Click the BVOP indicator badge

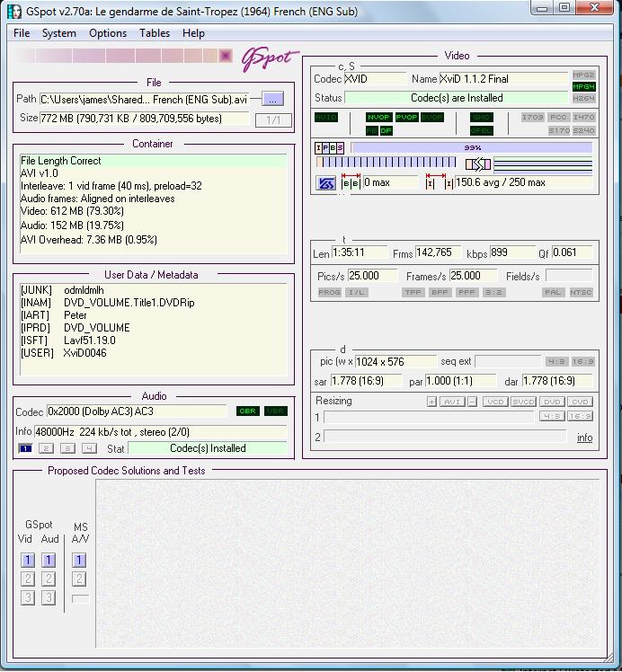pos(431,118)
